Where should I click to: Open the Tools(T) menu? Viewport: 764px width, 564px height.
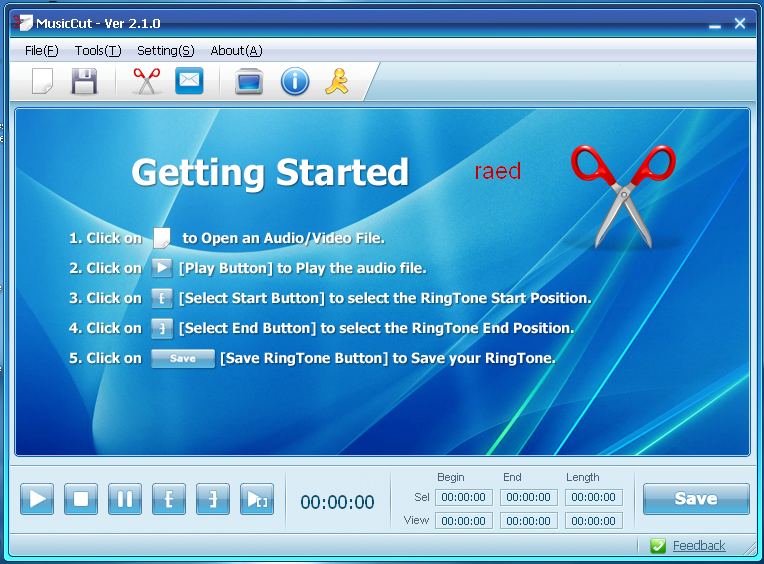point(98,51)
